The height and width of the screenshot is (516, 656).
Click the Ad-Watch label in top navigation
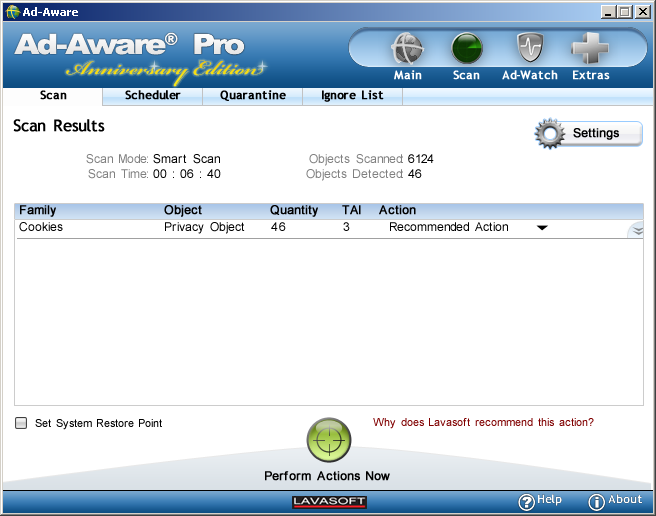pyautogui.click(x=530, y=75)
